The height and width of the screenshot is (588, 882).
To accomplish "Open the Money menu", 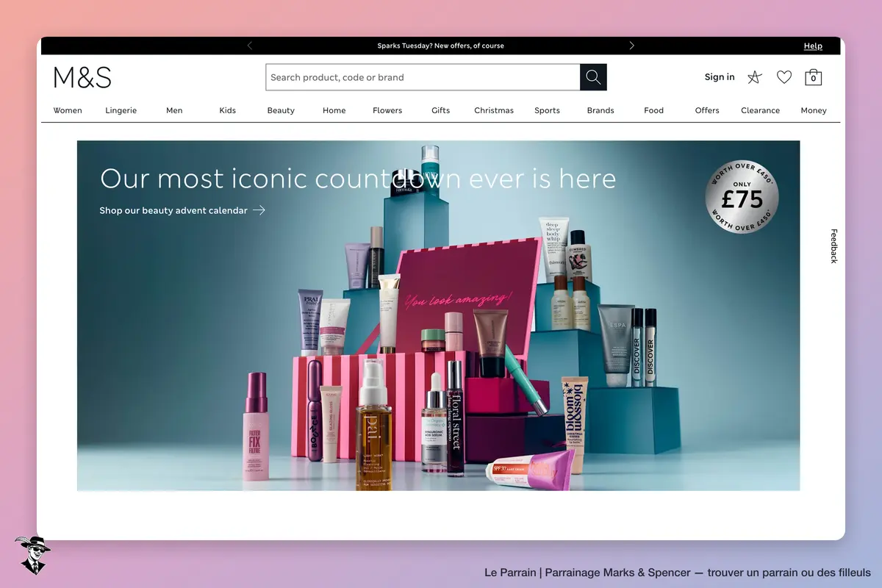I will [814, 110].
